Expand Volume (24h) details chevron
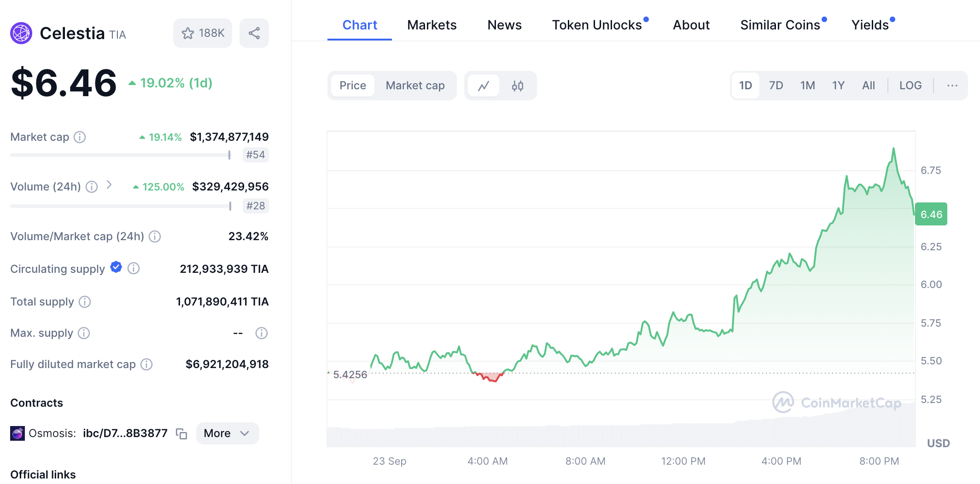 pyautogui.click(x=109, y=185)
